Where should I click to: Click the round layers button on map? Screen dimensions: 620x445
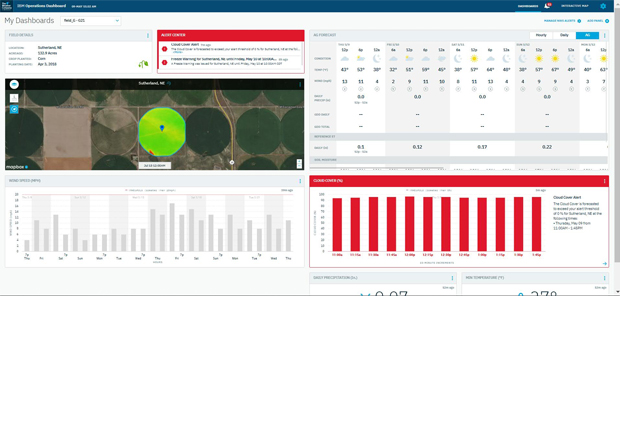pyautogui.click(x=14, y=84)
